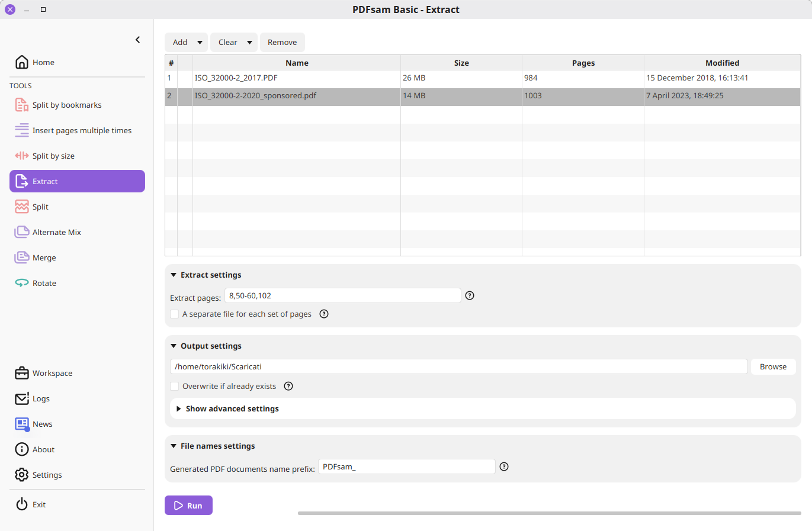812x531 pixels.
Task: Open help for Overwrite if already exists
Action: pyautogui.click(x=288, y=386)
